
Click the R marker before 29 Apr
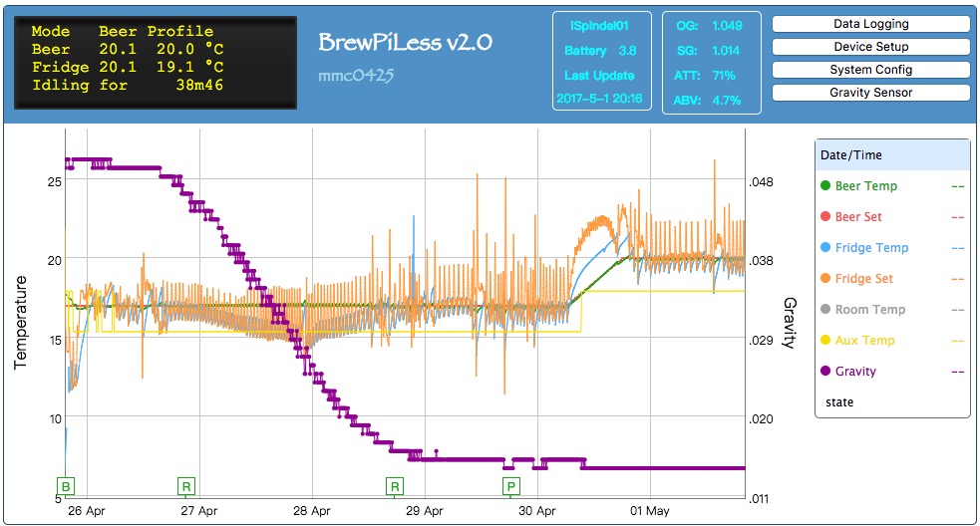pos(395,486)
